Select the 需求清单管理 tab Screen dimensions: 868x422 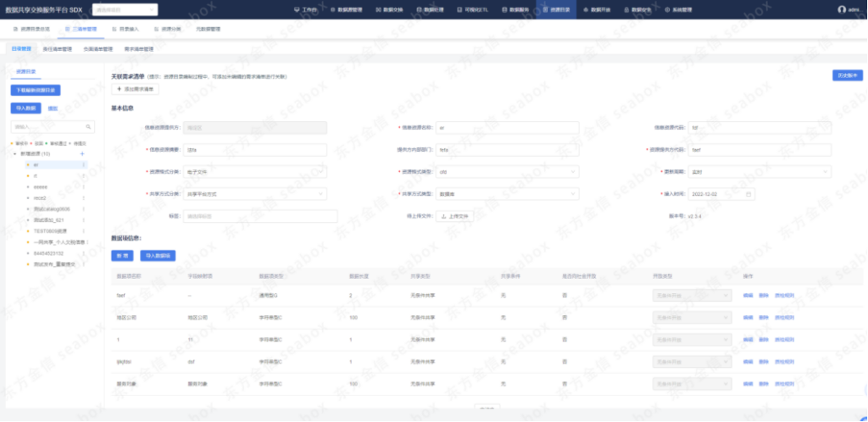click(x=138, y=48)
